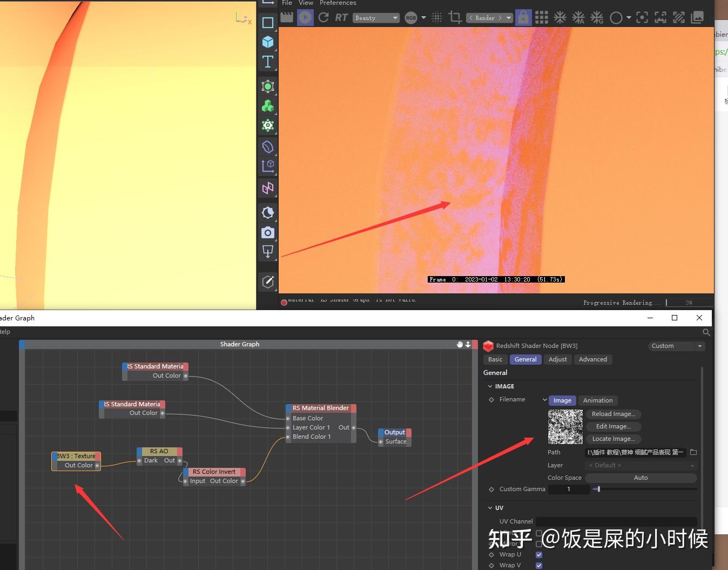Open the Beauty AOV dropdown

[376, 18]
